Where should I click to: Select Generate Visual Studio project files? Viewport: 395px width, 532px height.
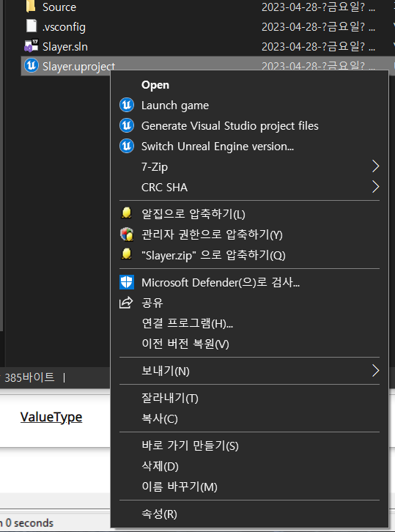pyautogui.click(x=249, y=125)
